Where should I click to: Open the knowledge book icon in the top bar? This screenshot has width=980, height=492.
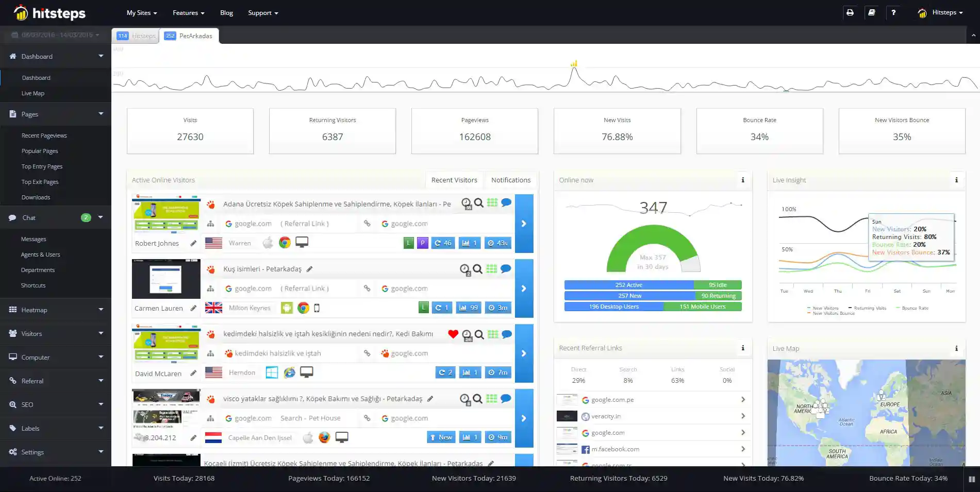pyautogui.click(x=872, y=12)
